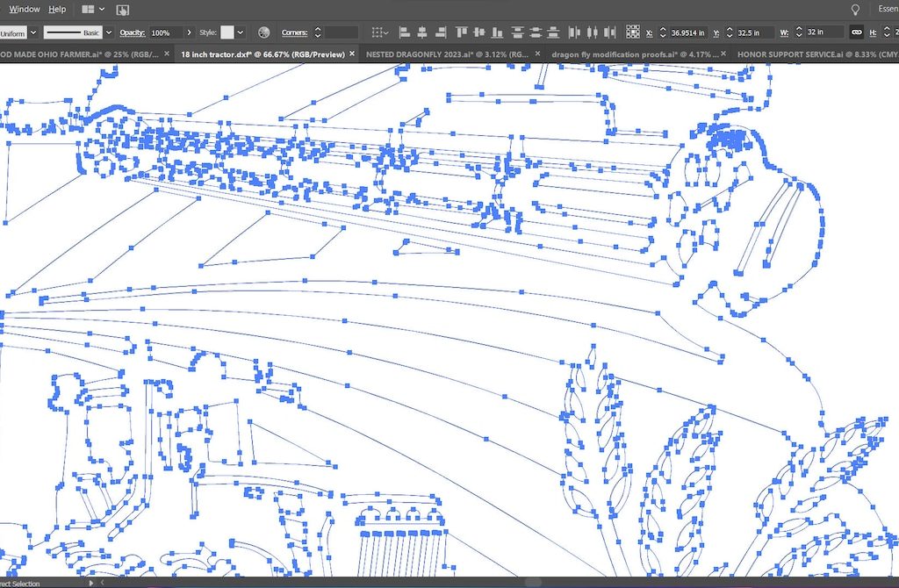Click the lightbulb Discover icon
899x588 pixels.
pos(856,9)
